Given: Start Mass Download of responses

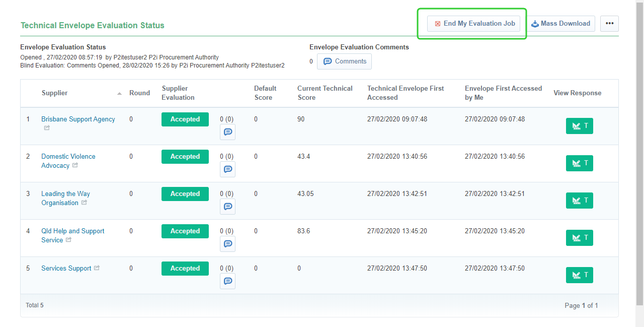Looking at the screenshot, I should click(561, 24).
